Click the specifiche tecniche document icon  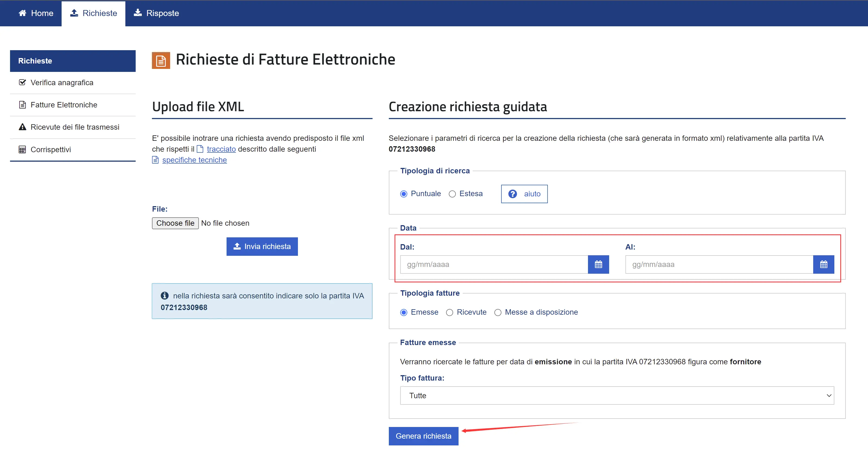[155, 160]
